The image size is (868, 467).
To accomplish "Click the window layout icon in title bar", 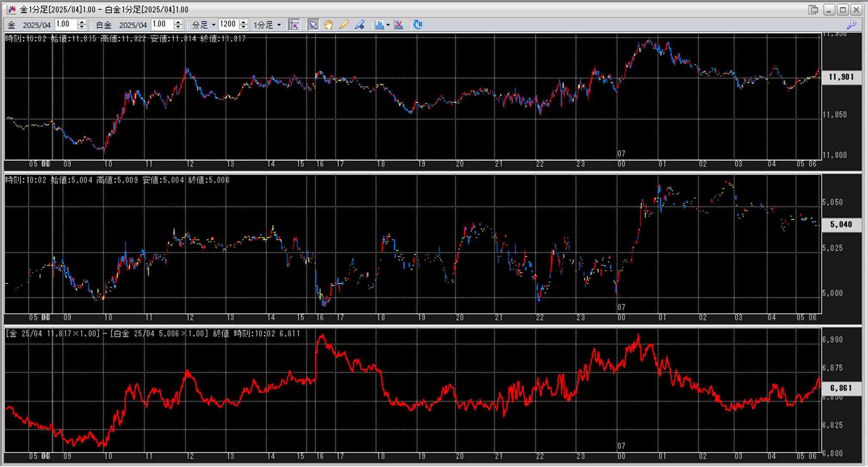I will pyautogui.click(x=813, y=9).
